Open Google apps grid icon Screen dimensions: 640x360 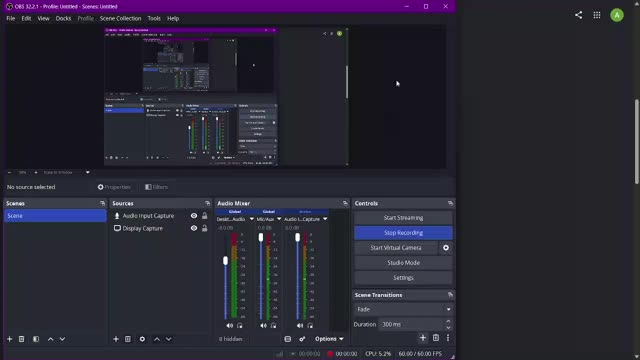pos(597,15)
